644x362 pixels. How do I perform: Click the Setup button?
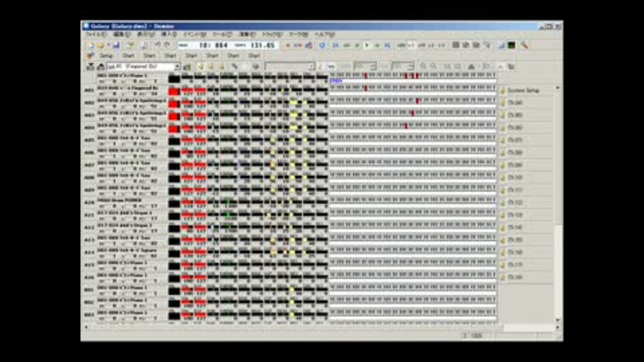click(107, 56)
